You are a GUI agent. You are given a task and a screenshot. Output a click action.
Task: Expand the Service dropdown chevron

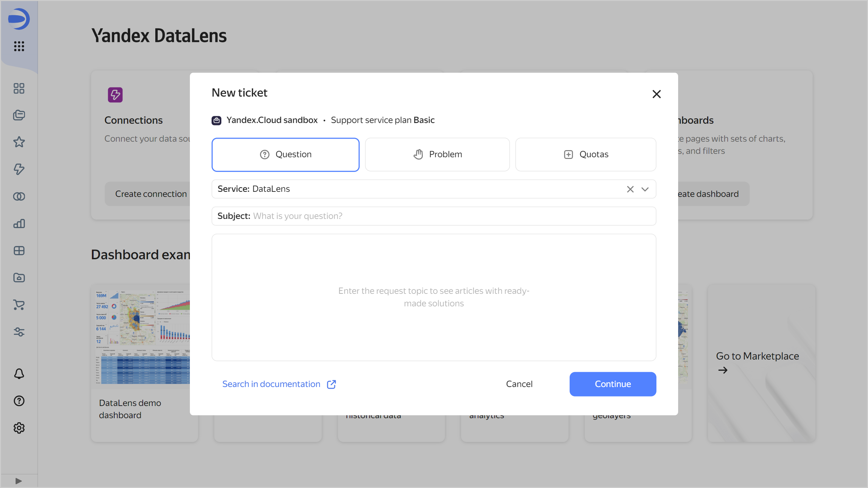[x=645, y=189]
